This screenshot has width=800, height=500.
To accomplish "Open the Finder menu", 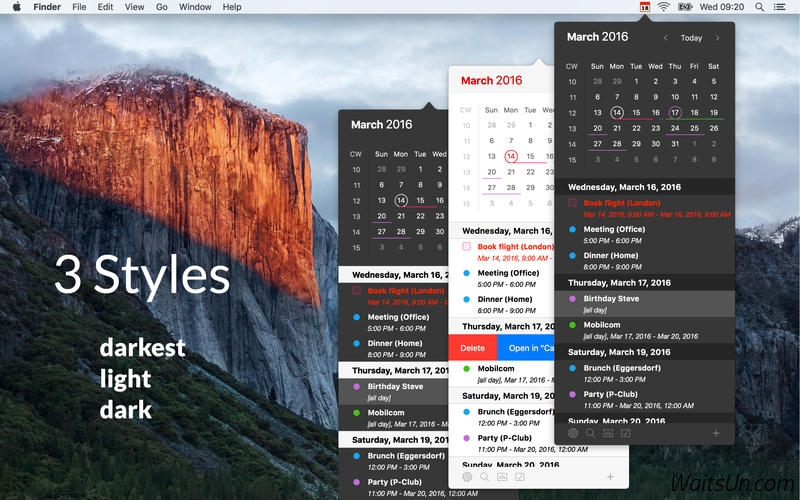I will [47, 7].
